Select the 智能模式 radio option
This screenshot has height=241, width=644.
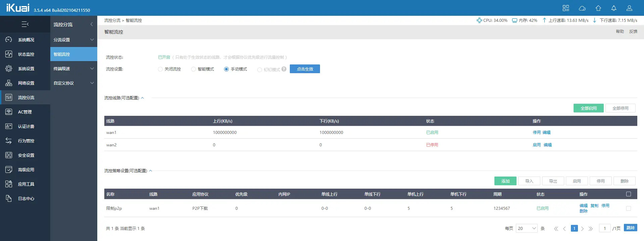[193, 69]
